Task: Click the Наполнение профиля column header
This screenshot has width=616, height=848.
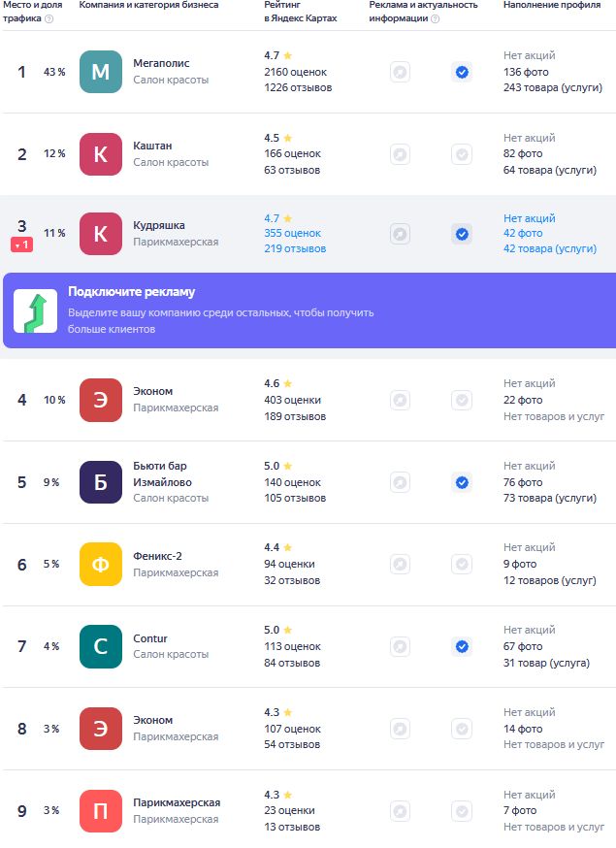Action: pos(552,5)
